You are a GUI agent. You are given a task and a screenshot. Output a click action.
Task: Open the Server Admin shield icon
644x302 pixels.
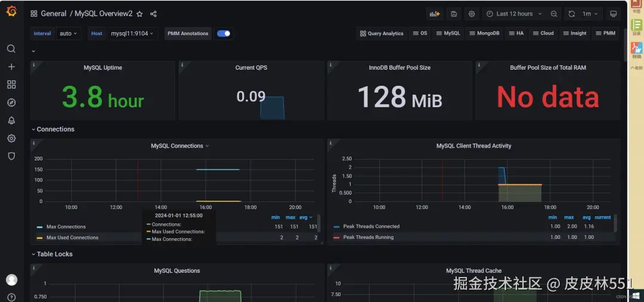[x=11, y=156]
